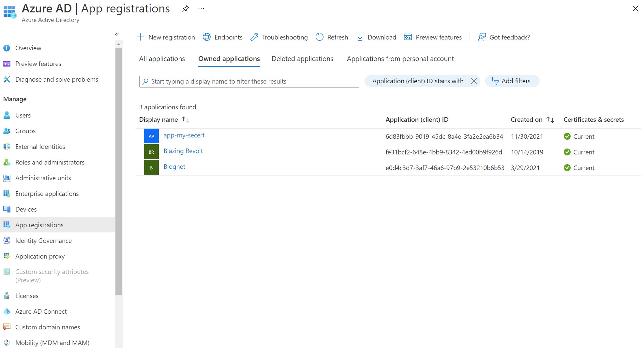Pin the App registrations blade
The image size is (644, 348).
pos(186,9)
